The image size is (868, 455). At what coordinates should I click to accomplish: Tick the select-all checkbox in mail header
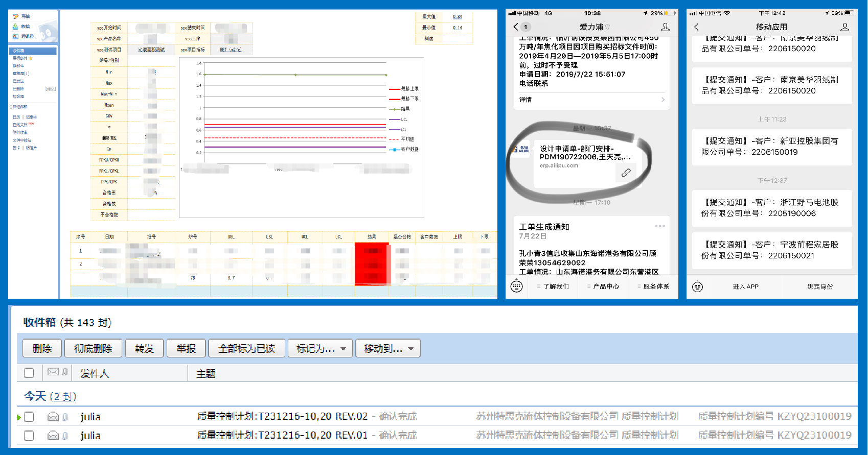click(29, 373)
